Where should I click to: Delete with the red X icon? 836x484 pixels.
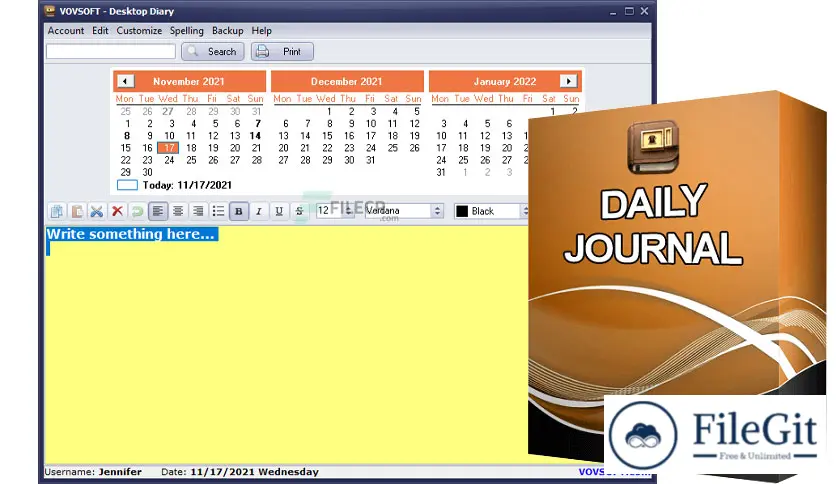click(117, 211)
